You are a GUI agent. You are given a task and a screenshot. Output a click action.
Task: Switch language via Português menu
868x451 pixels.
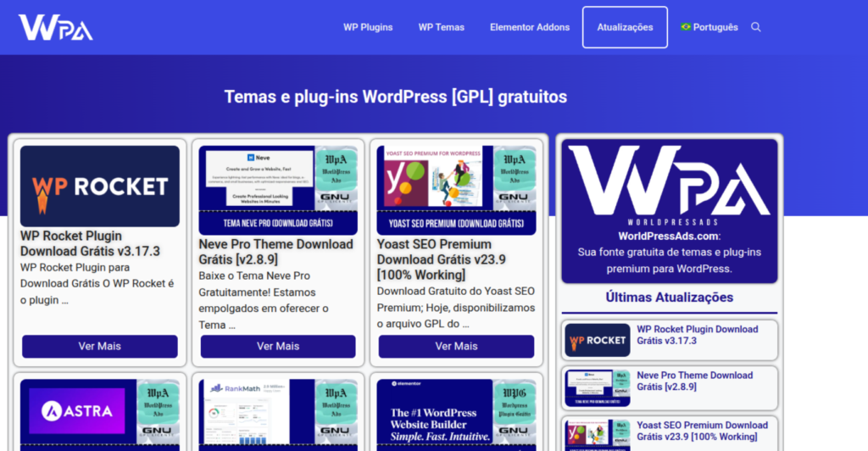click(x=715, y=27)
